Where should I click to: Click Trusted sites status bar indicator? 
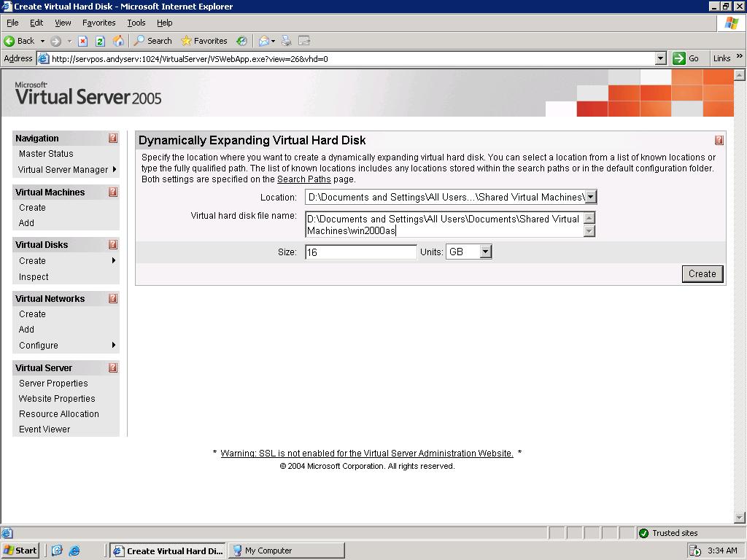pos(668,533)
